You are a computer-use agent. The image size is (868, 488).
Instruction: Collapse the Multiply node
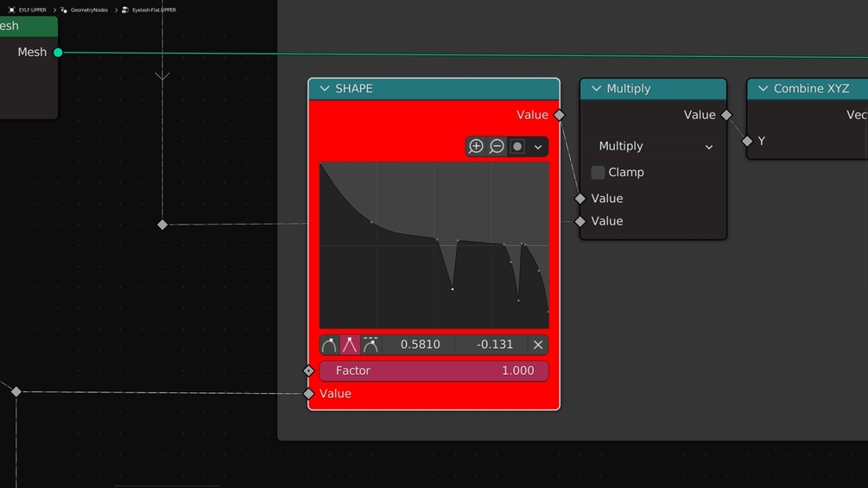tap(596, 88)
